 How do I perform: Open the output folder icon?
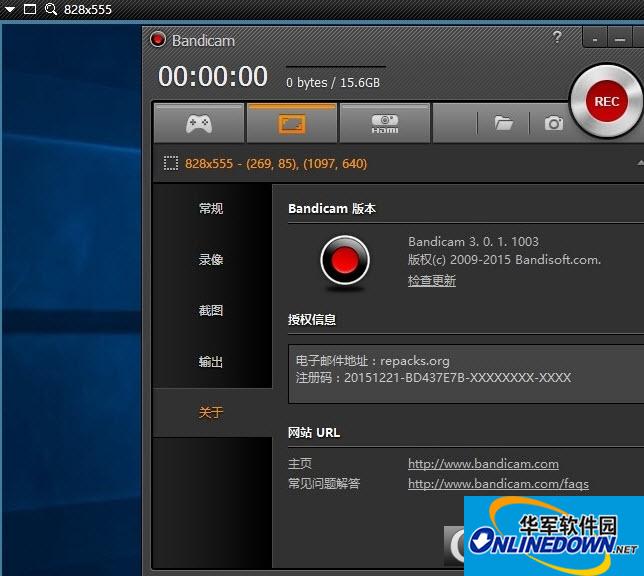pos(504,123)
